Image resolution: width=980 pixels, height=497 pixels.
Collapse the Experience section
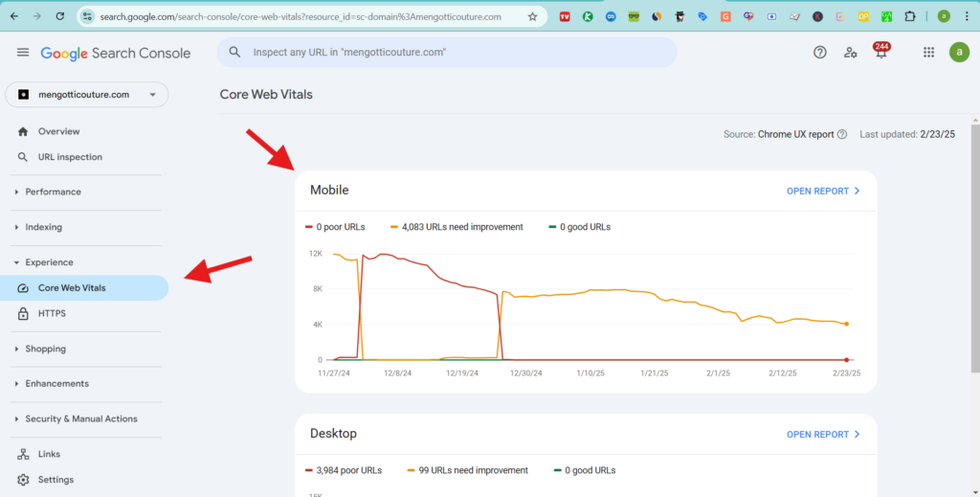point(49,262)
